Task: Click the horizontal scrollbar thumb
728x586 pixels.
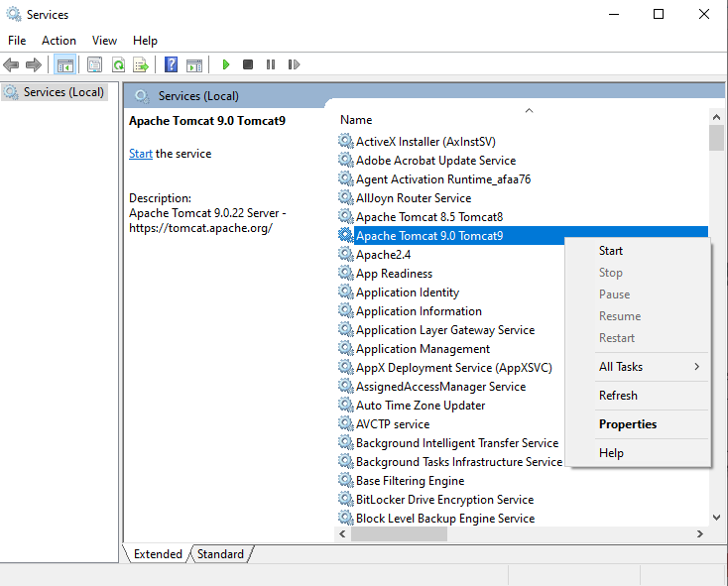Action: point(399,534)
